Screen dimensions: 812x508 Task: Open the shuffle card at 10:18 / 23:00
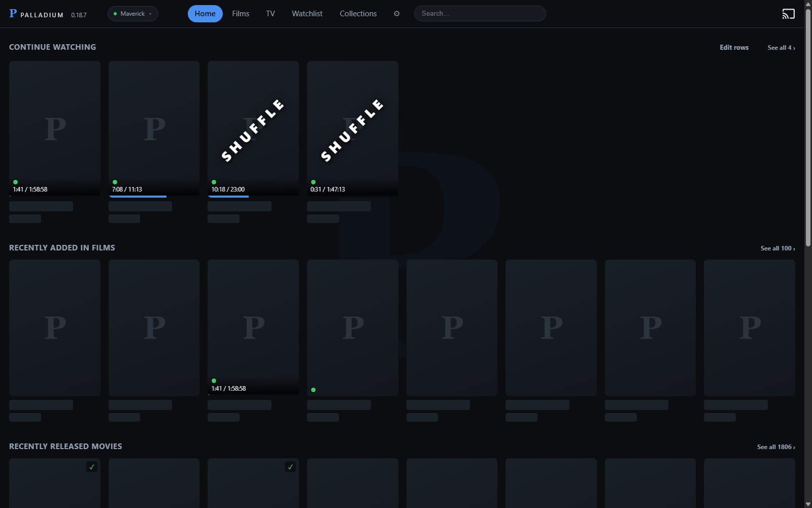(253, 129)
